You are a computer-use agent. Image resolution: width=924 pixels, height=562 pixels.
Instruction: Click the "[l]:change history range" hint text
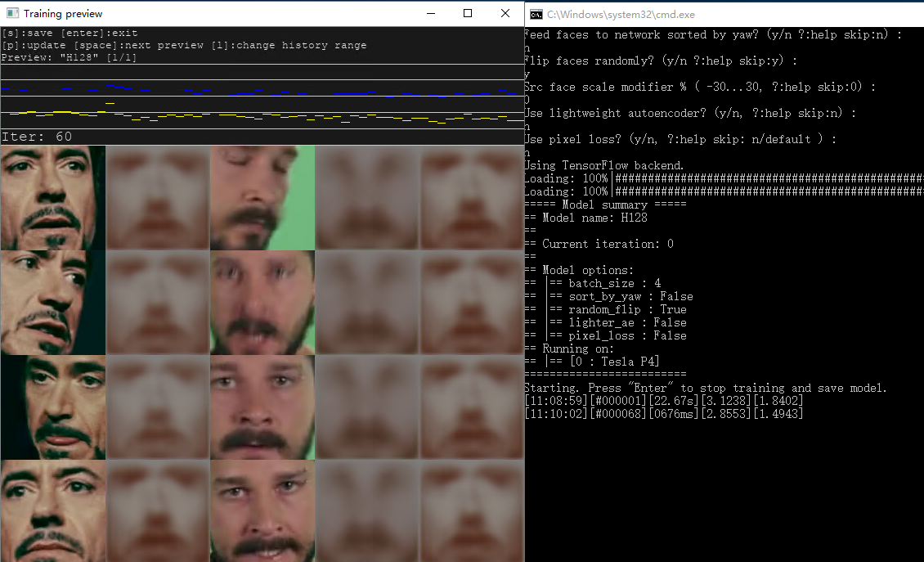(x=289, y=46)
